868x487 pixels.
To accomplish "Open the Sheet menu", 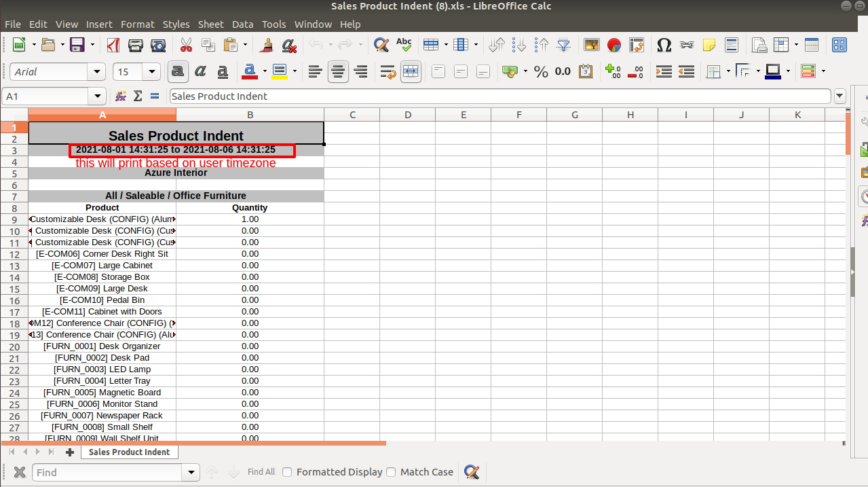I will [211, 24].
